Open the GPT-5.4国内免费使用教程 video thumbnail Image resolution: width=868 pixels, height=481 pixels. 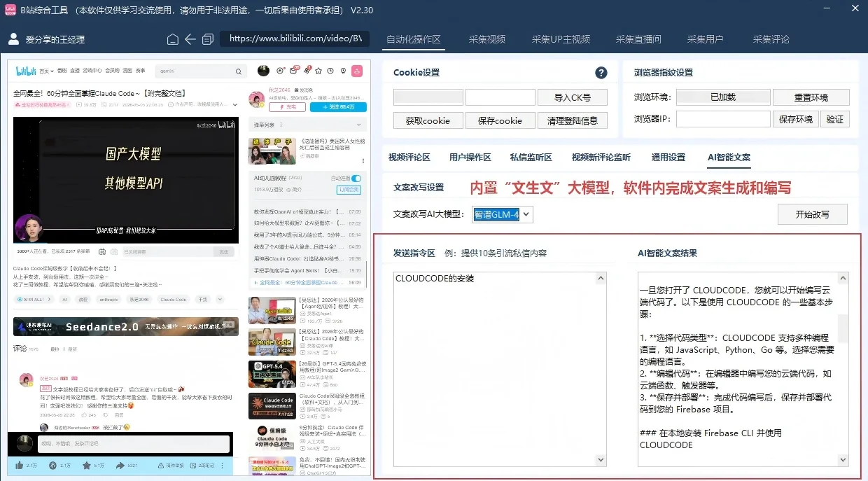pyautogui.click(x=271, y=374)
